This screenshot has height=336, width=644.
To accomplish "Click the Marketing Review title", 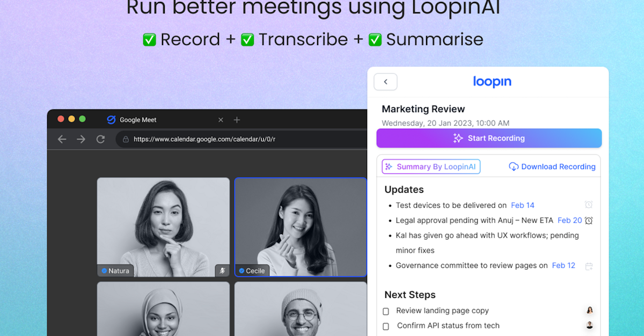I will [x=423, y=109].
